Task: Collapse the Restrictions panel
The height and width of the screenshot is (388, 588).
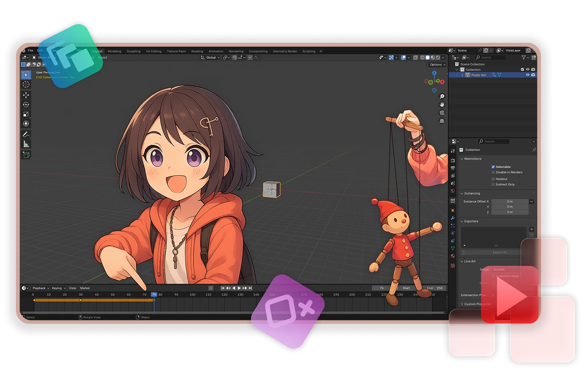Action: [462, 159]
